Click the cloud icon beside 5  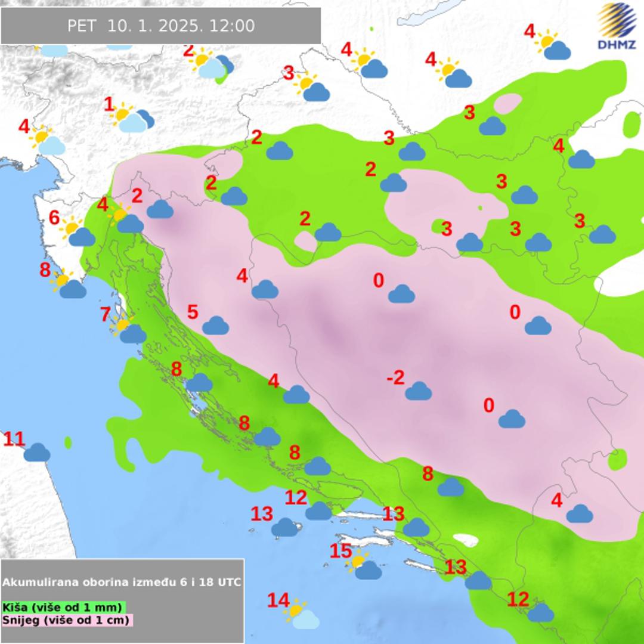[x=215, y=326]
